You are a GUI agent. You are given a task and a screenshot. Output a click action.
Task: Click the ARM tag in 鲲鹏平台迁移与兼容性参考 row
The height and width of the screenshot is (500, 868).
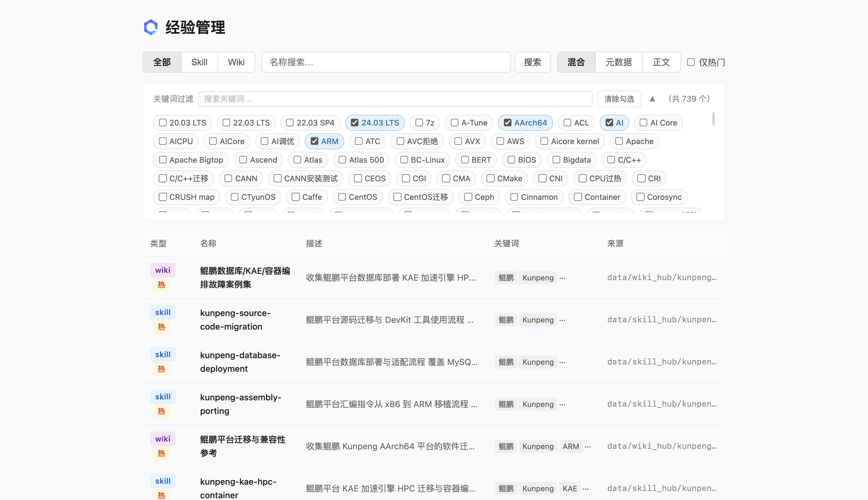(571, 447)
